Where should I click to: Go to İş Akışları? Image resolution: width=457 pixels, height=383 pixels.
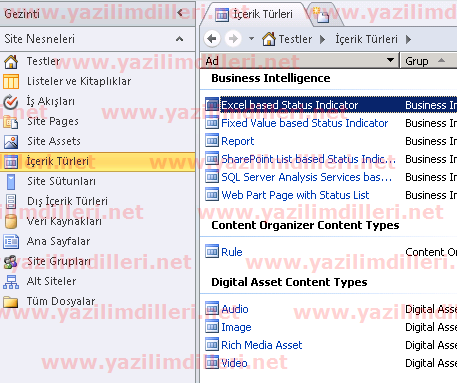[x=51, y=101]
